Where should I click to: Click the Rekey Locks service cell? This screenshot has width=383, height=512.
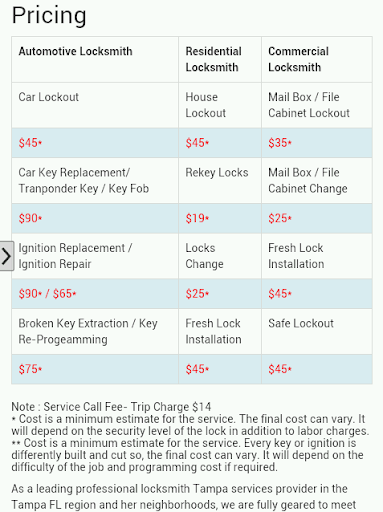(x=220, y=181)
